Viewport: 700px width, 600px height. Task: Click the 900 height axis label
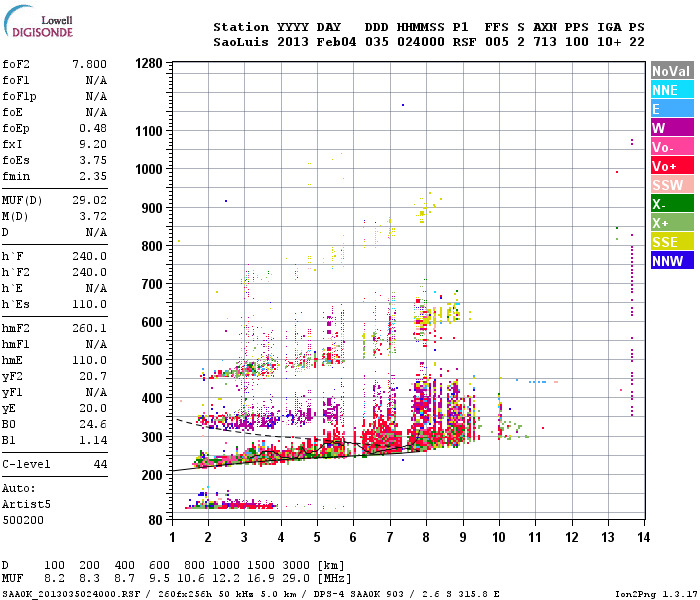[152, 208]
